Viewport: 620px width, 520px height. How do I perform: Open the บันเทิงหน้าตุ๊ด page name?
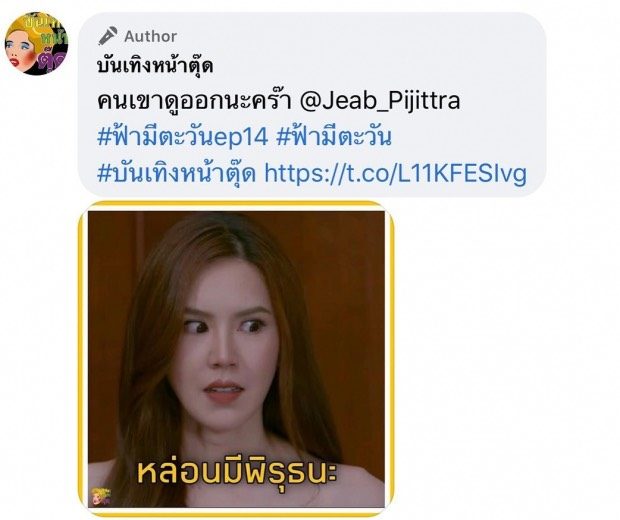tap(155, 65)
